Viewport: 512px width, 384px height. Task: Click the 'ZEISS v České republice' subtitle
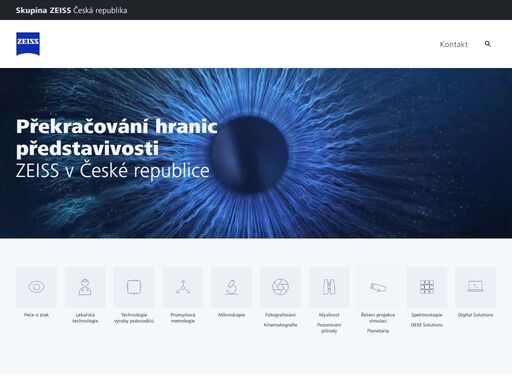pos(113,170)
